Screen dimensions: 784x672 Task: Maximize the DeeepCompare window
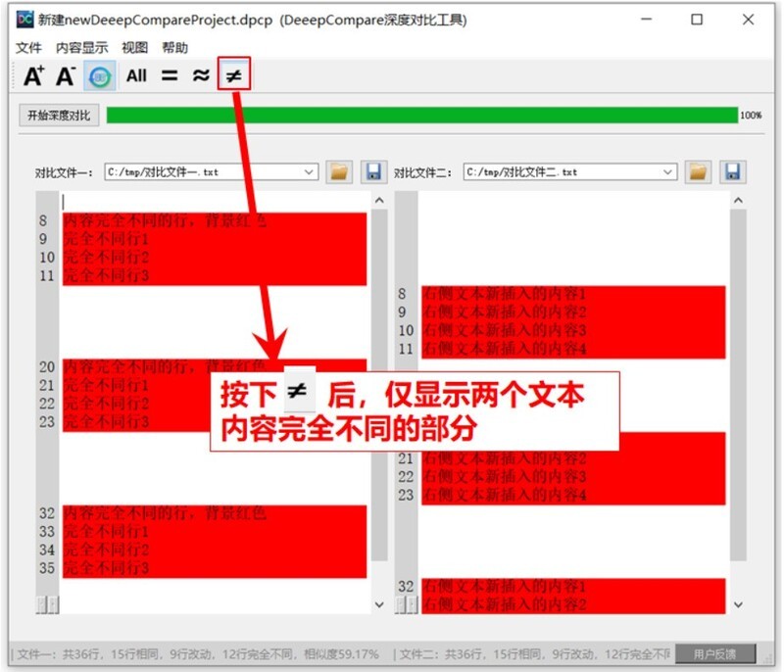(697, 20)
